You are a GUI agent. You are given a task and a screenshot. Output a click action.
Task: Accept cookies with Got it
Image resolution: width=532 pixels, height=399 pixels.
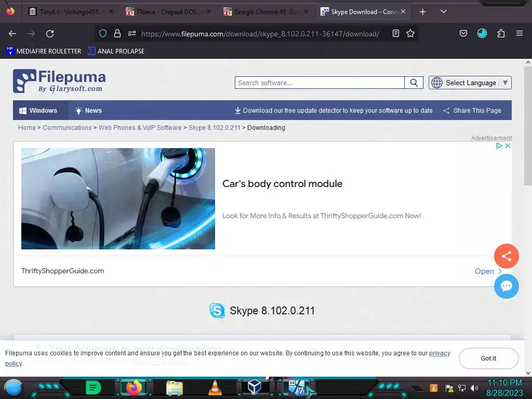coord(488,358)
